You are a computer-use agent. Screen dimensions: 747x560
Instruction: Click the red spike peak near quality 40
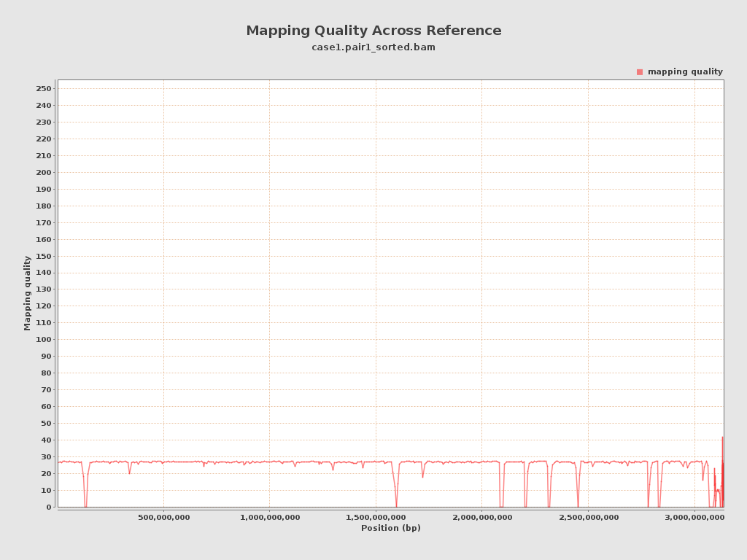(x=722, y=437)
